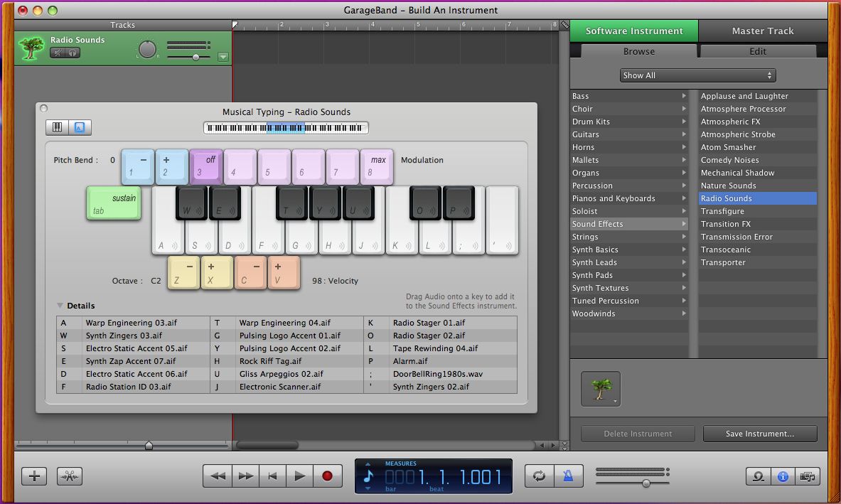Play the white A key sound
The height and width of the screenshot is (504, 841).
[x=168, y=239]
